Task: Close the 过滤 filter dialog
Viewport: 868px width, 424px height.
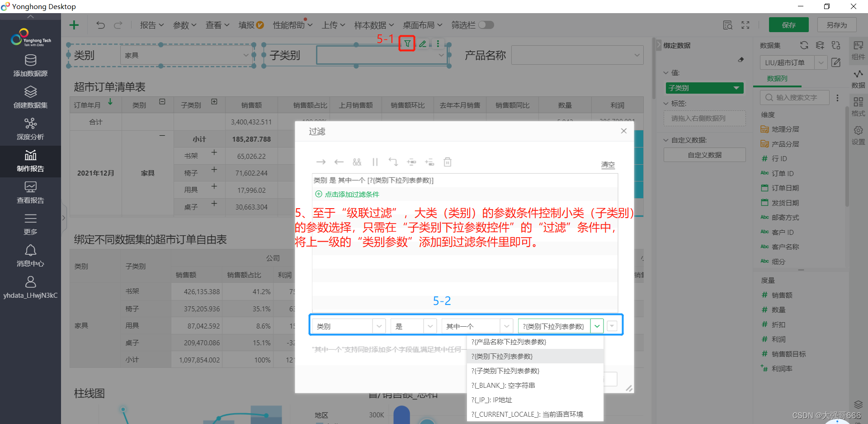Action: coord(624,131)
